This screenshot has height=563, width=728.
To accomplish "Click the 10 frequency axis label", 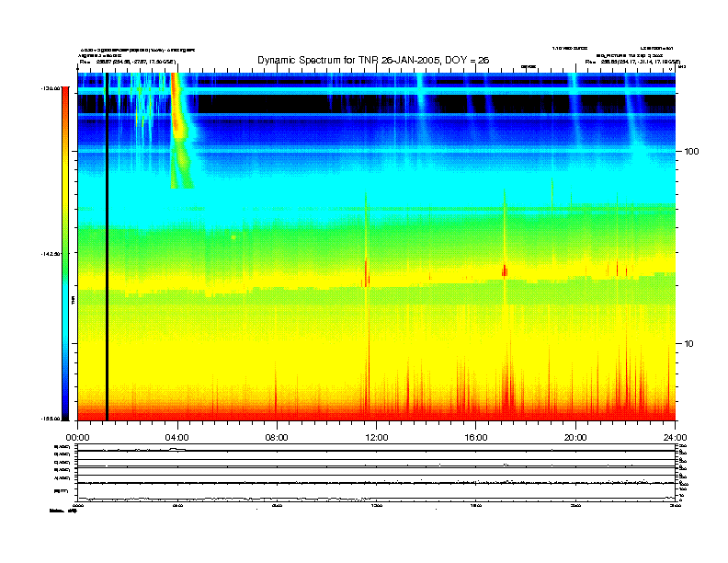I will (x=689, y=344).
